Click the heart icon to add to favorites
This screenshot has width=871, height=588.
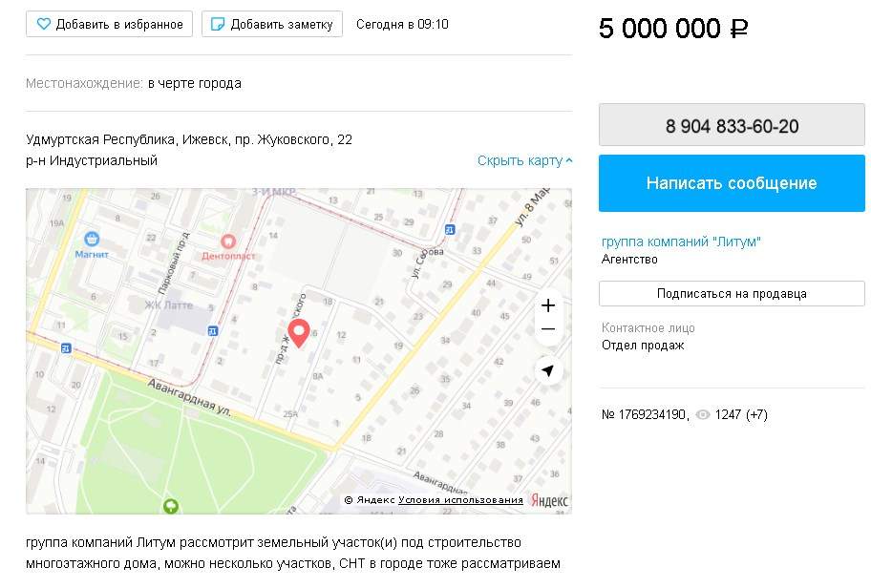(x=43, y=24)
